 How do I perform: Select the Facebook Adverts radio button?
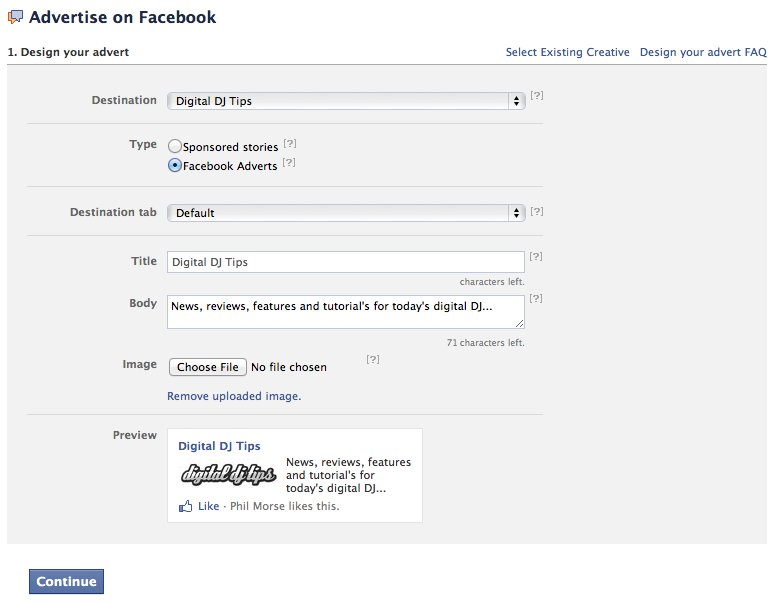pos(175,166)
